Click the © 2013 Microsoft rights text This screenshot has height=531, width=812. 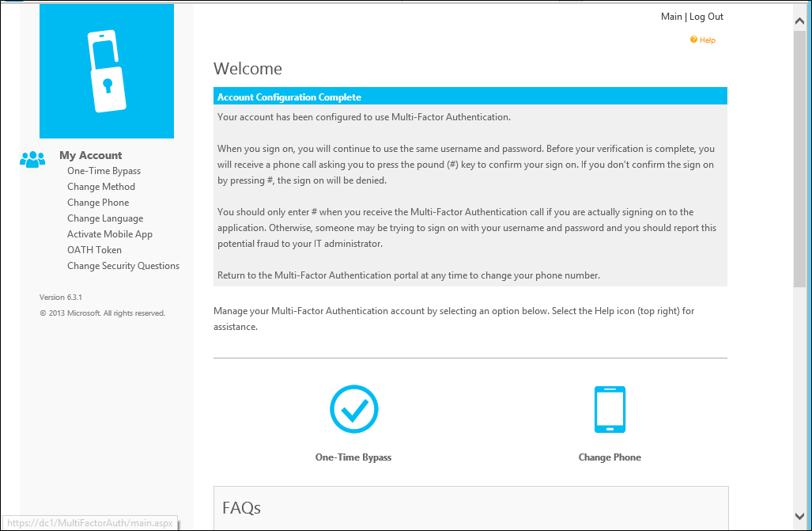click(x=102, y=313)
